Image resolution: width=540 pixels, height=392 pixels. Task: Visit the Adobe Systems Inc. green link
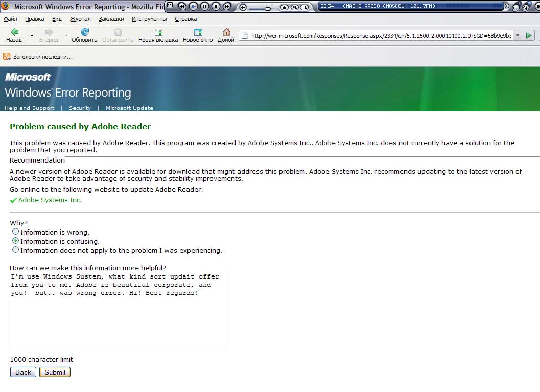pos(50,200)
